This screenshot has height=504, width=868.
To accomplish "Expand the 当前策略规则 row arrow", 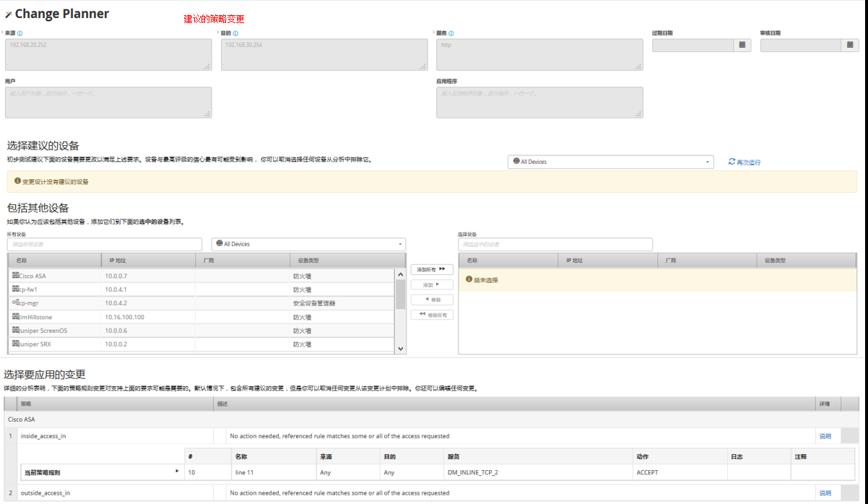I will coord(176,472).
